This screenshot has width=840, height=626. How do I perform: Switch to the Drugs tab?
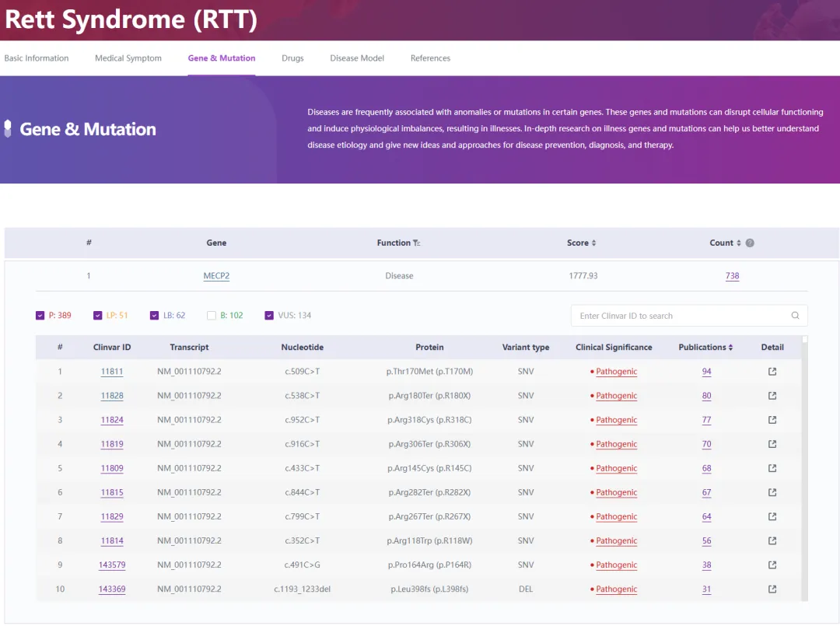(x=292, y=58)
